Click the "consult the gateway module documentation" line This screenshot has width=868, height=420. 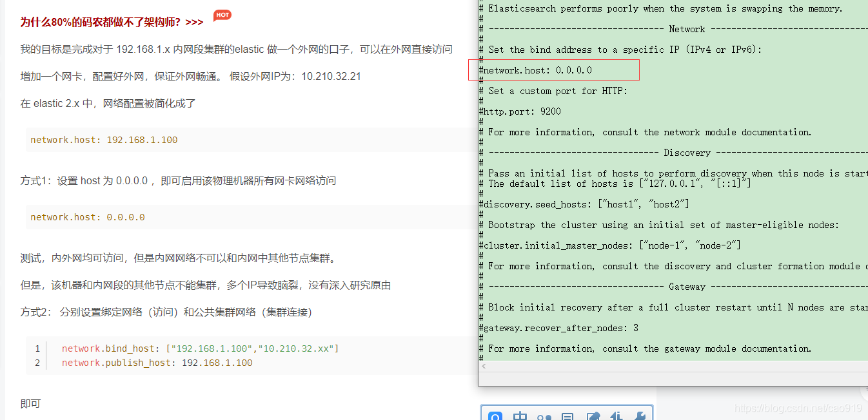646,348
